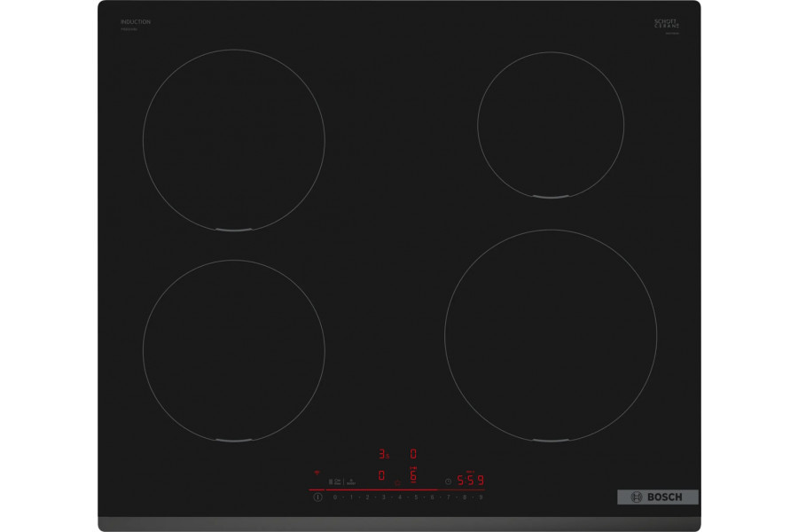Tap the timer readout showing 5:59
Screen dimensions: 798x532
click(470, 481)
